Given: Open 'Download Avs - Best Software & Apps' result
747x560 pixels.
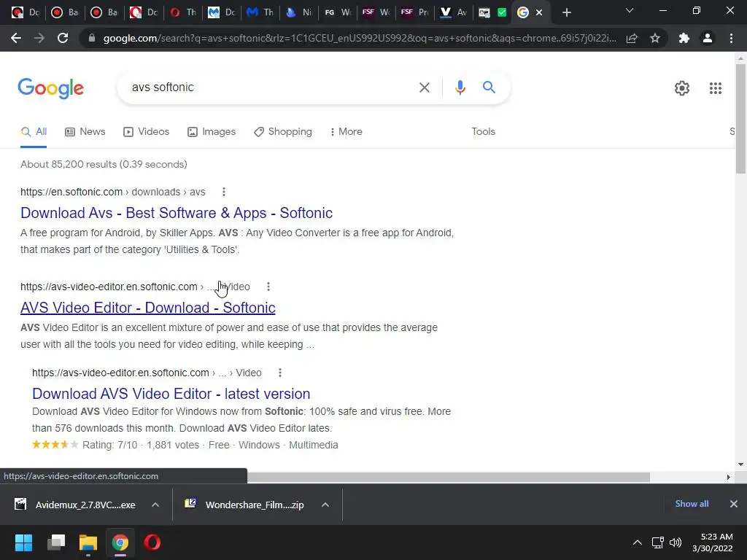Looking at the screenshot, I should point(177,213).
